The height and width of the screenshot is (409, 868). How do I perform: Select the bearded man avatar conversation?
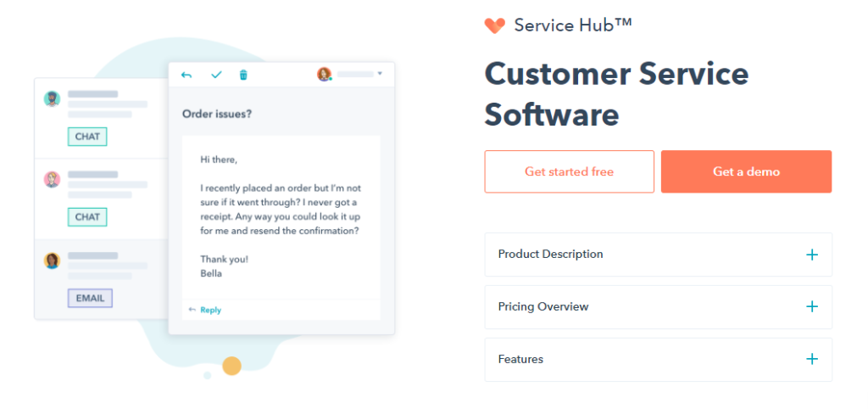tap(52, 98)
